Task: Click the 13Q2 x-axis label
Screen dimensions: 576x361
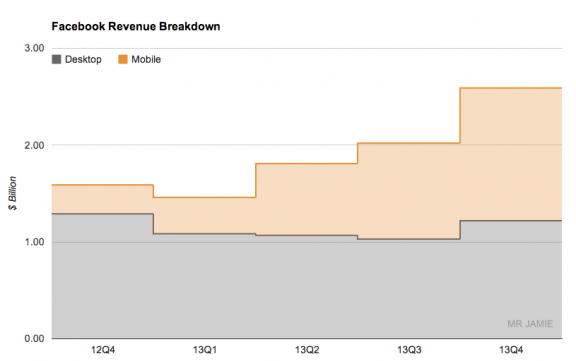Action: 307,350
